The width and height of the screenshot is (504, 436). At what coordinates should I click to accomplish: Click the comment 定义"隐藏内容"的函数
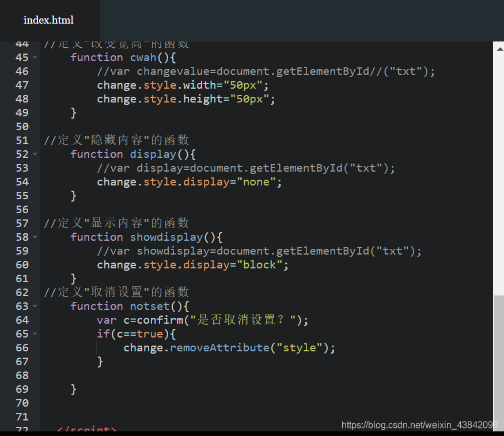(x=116, y=140)
